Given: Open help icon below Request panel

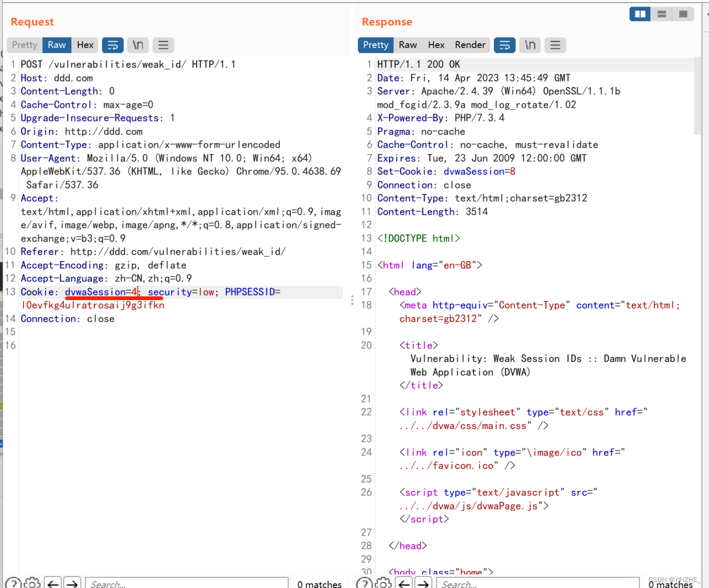Looking at the screenshot, I should click(x=14, y=583).
